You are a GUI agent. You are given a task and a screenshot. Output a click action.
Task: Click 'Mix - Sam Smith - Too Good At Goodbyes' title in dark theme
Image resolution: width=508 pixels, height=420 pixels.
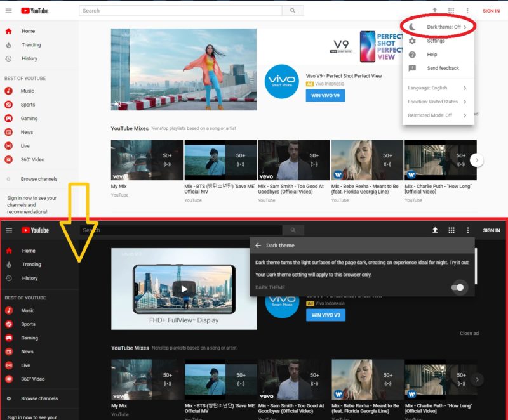pyautogui.click(x=291, y=409)
